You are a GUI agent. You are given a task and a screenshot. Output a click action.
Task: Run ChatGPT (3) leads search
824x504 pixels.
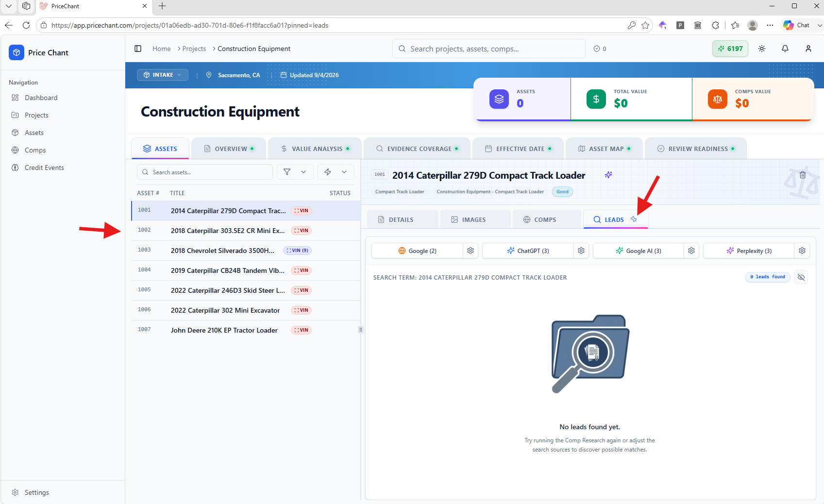point(528,251)
